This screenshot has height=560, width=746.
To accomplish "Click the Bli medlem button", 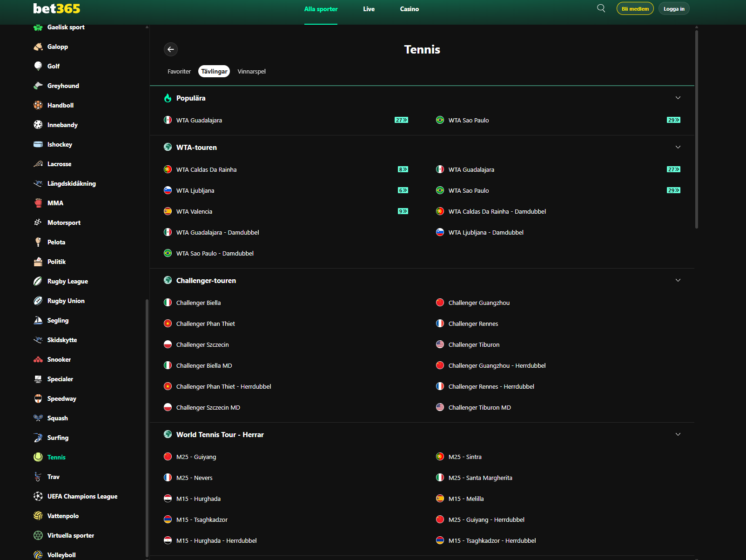I will click(635, 8).
